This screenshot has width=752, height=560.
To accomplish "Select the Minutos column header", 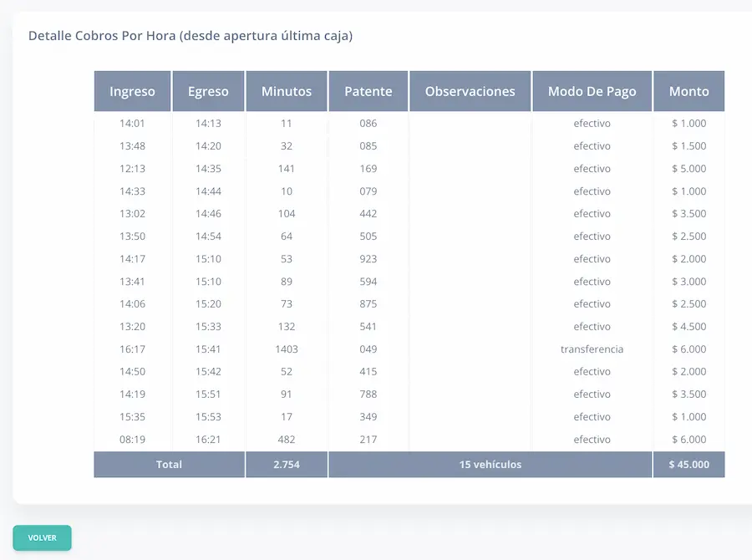I will 287,91.
